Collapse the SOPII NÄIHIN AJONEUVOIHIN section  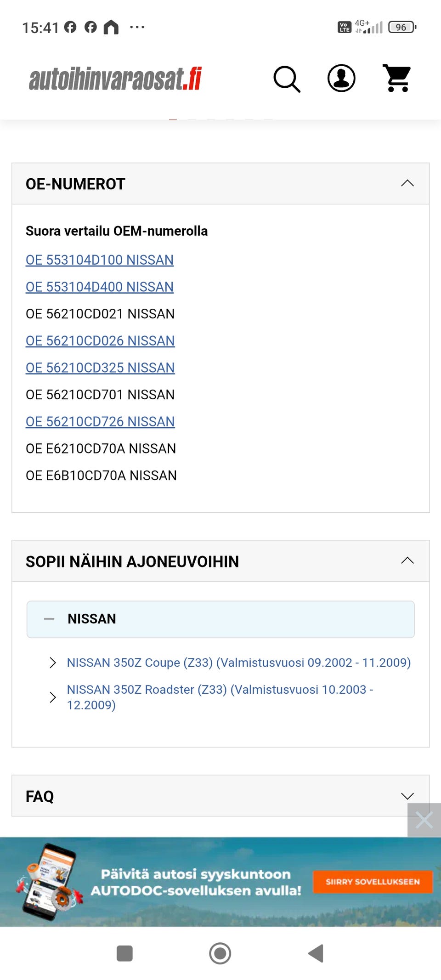(x=407, y=561)
